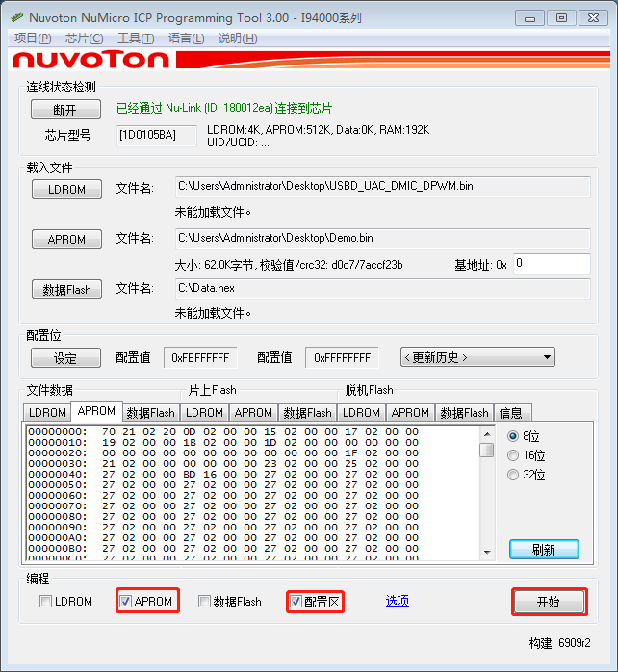This screenshot has width=618, height=672.
Task: Click the 构建: 6909r2 build text
Action: [x=559, y=643]
